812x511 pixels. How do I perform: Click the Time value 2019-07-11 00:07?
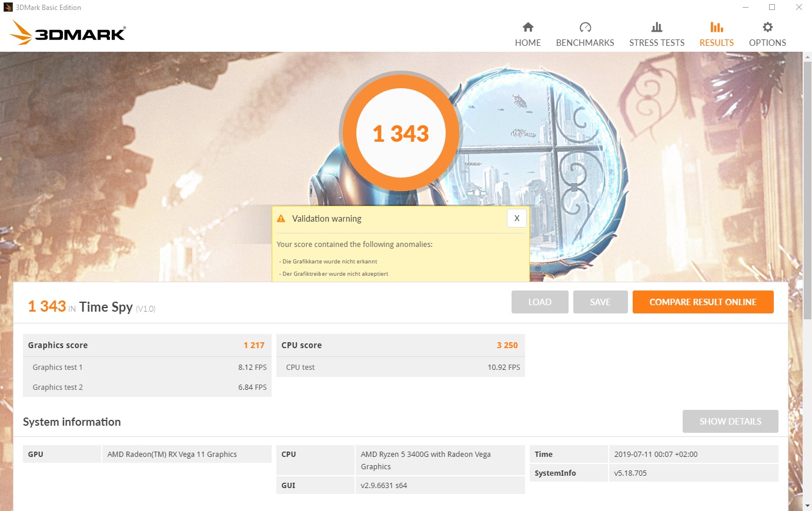pos(656,455)
